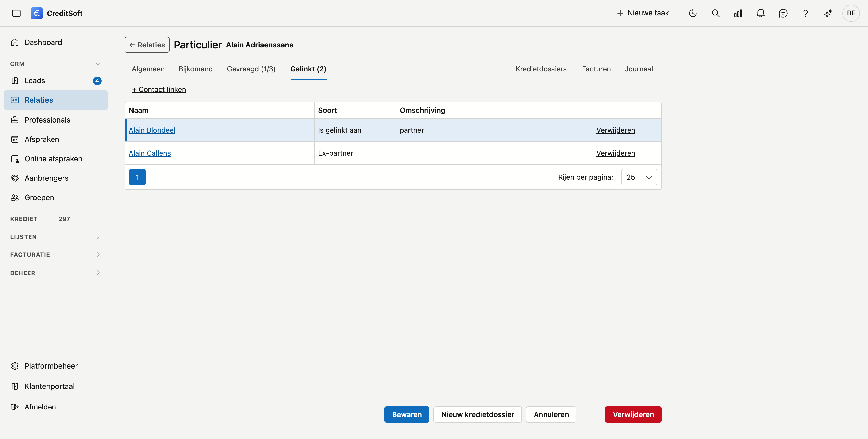Viewport: 868px width, 439px height.
Task: Open the Gevraagd (1/3) tab
Action: tap(251, 69)
